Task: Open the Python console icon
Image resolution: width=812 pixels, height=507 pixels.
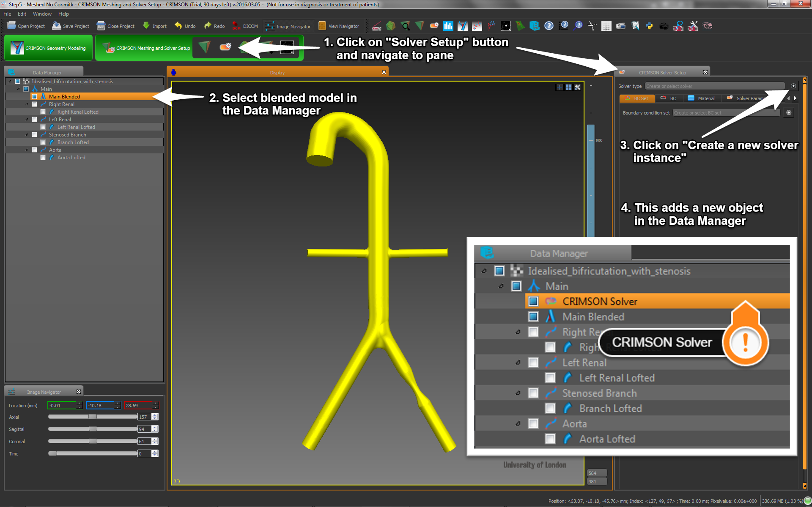Action: point(649,26)
